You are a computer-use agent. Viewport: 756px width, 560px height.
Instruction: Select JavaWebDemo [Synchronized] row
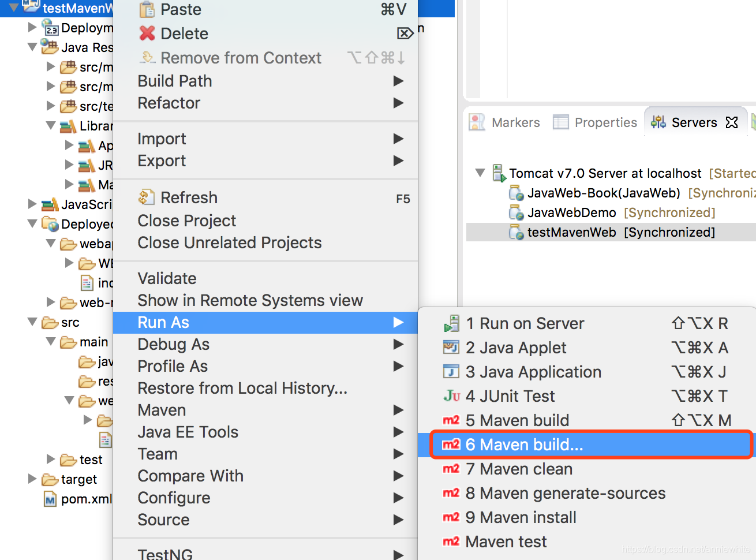(x=611, y=212)
